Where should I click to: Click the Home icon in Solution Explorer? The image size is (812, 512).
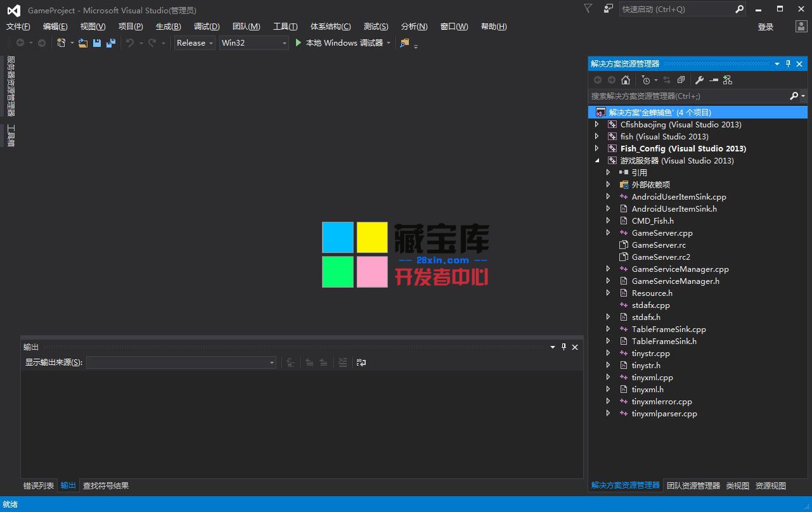coord(626,80)
